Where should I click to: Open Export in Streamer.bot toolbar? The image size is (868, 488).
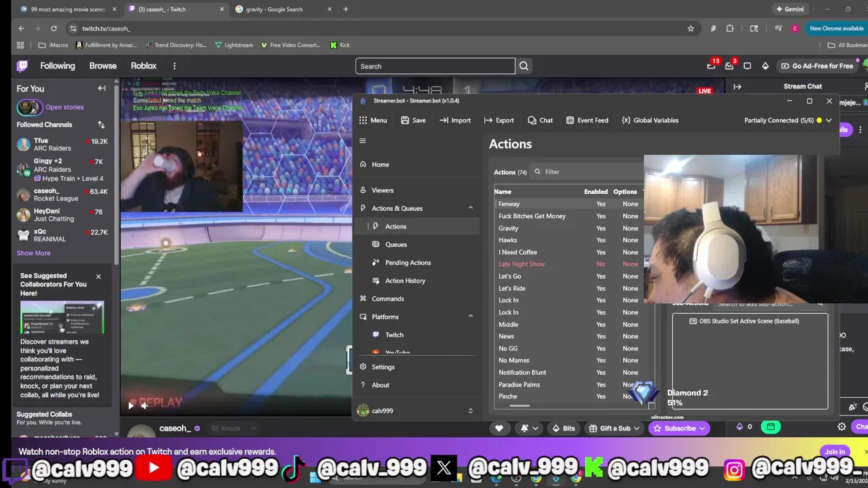pos(498,120)
